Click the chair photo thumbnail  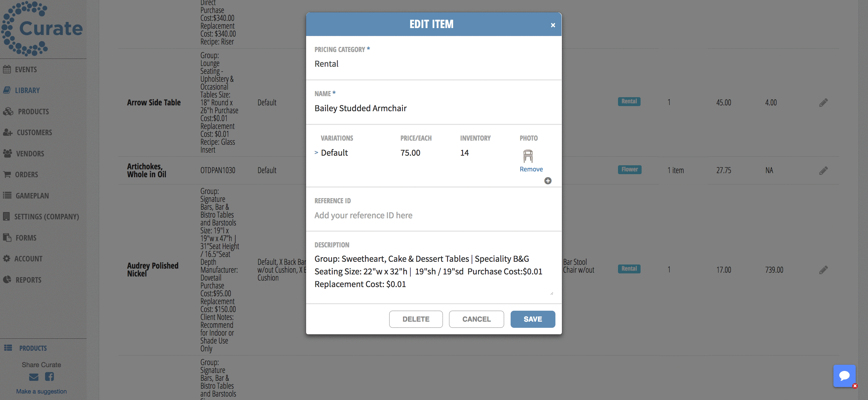pyautogui.click(x=528, y=155)
